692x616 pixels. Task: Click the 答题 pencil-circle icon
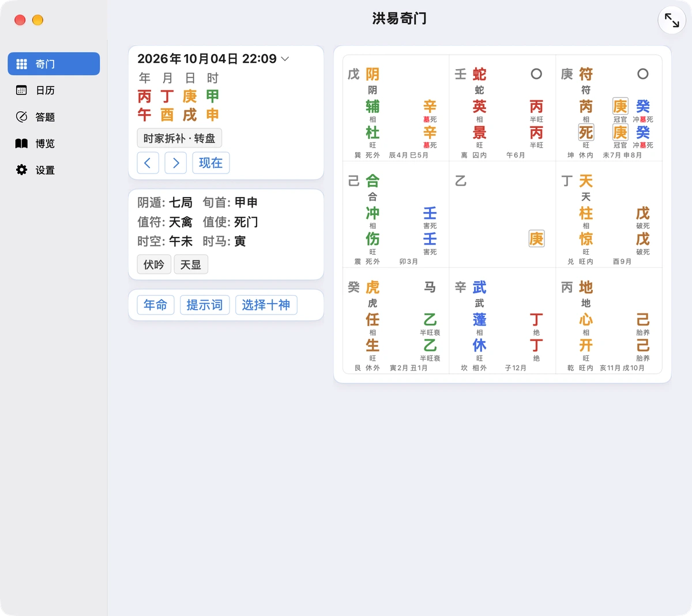(x=21, y=117)
